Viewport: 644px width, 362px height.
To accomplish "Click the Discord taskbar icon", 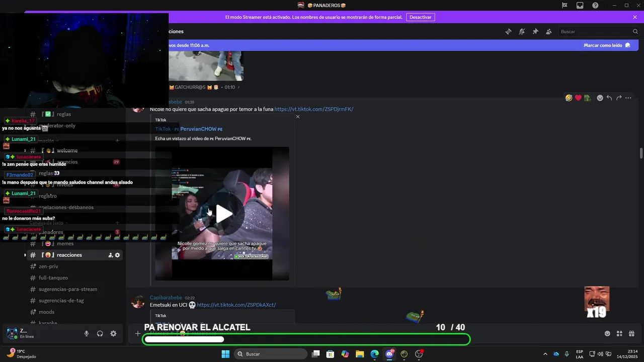I will pyautogui.click(x=389, y=354).
